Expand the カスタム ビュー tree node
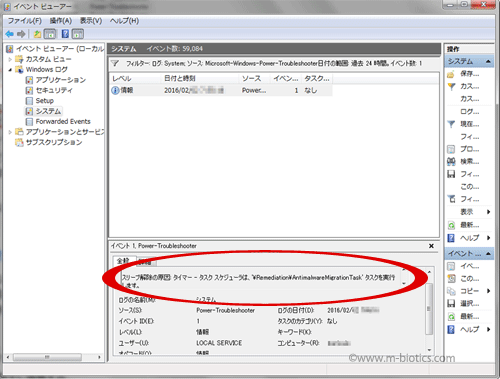Image resolution: width=500 pixels, height=379 pixels. click(10, 59)
